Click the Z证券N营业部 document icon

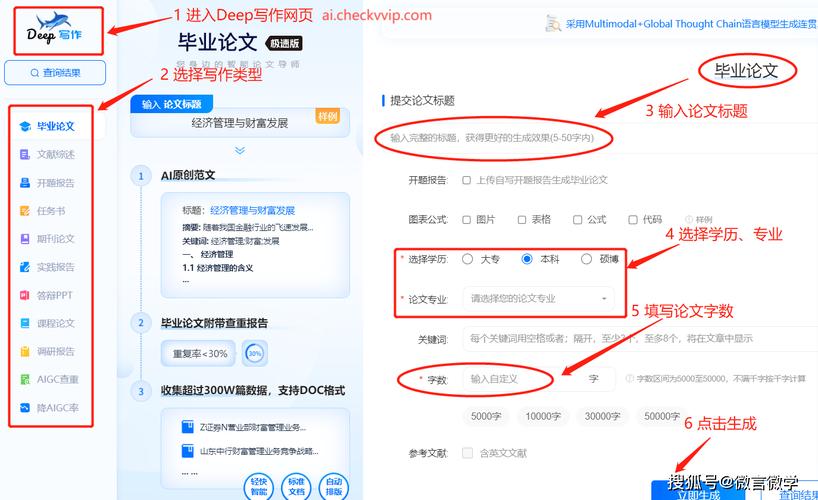[187, 427]
